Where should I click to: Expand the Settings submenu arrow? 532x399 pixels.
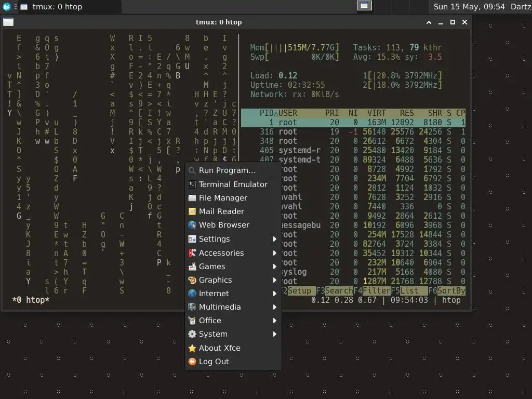[274, 239]
